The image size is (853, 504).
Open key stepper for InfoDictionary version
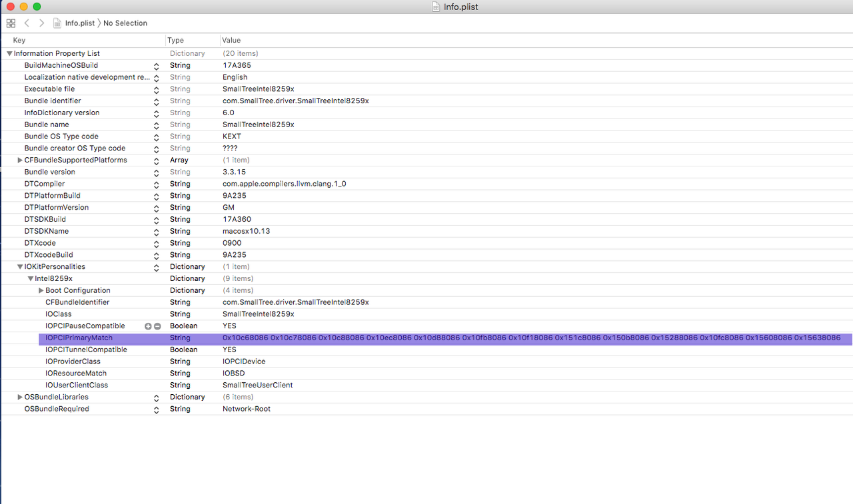[156, 113]
